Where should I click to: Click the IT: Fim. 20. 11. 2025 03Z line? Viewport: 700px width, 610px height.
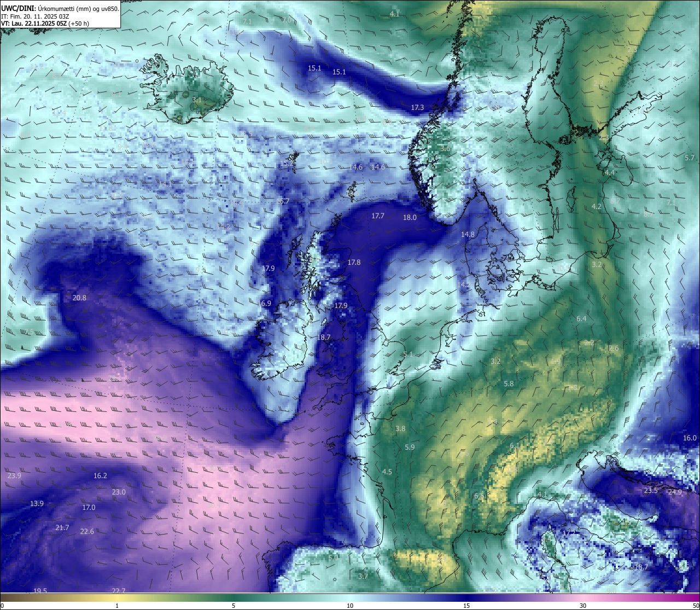36,16
